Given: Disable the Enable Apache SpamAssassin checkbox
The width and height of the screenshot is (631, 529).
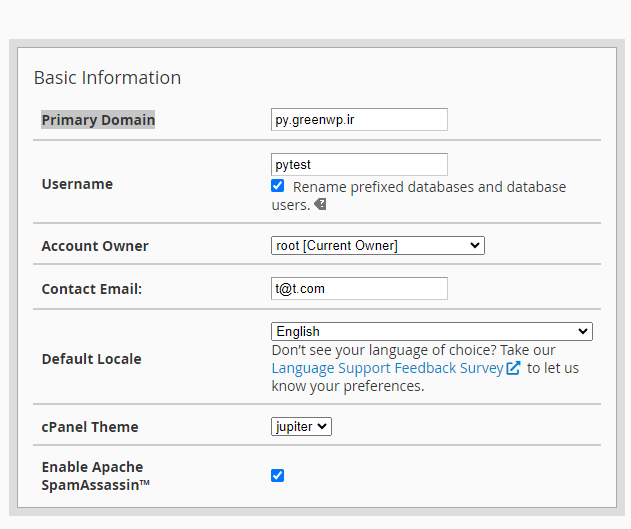Looking at the screenshot, I should [x=278, y=475].
